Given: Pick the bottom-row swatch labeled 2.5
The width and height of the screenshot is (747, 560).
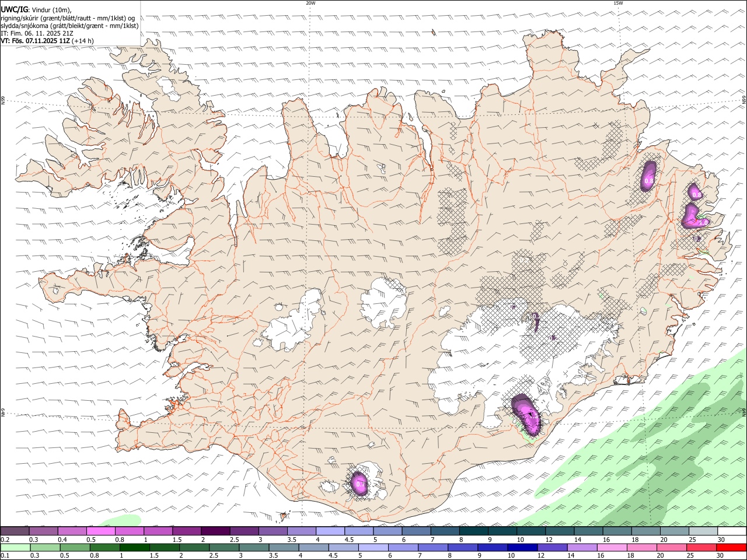Looking at the screenshot, I should click(x=224, y=547).
